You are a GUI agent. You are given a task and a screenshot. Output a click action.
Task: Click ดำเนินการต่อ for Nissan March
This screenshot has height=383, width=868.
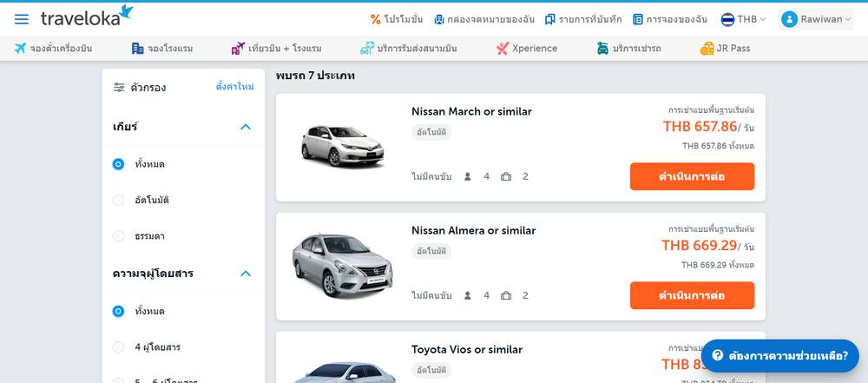click(692, 176)
